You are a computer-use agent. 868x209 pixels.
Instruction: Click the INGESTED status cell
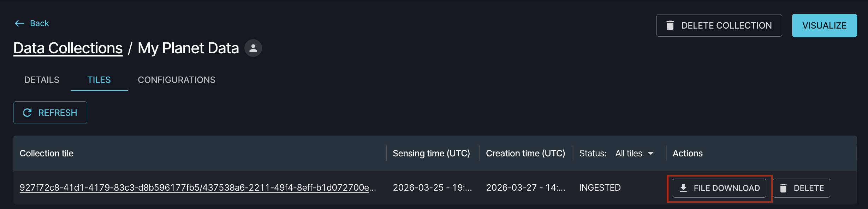point(600,187)
